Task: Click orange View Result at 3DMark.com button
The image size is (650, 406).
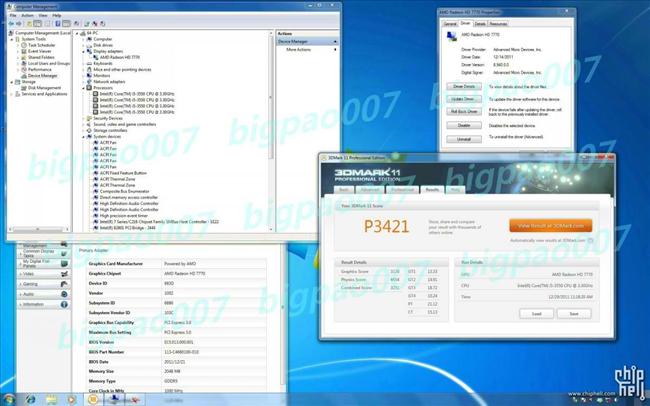Action: pos(551,226)
